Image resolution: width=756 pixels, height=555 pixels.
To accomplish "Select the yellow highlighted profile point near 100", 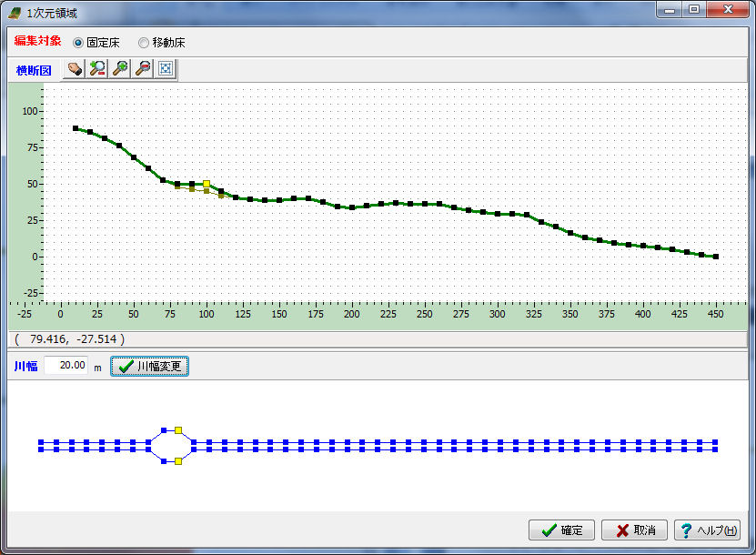I will [x=207, y=184].
